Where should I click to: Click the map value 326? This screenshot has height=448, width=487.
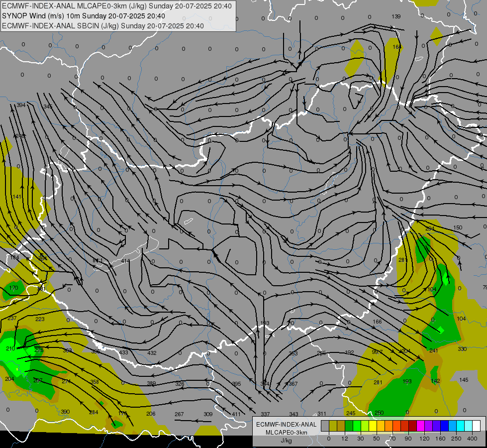pos(180,384)
